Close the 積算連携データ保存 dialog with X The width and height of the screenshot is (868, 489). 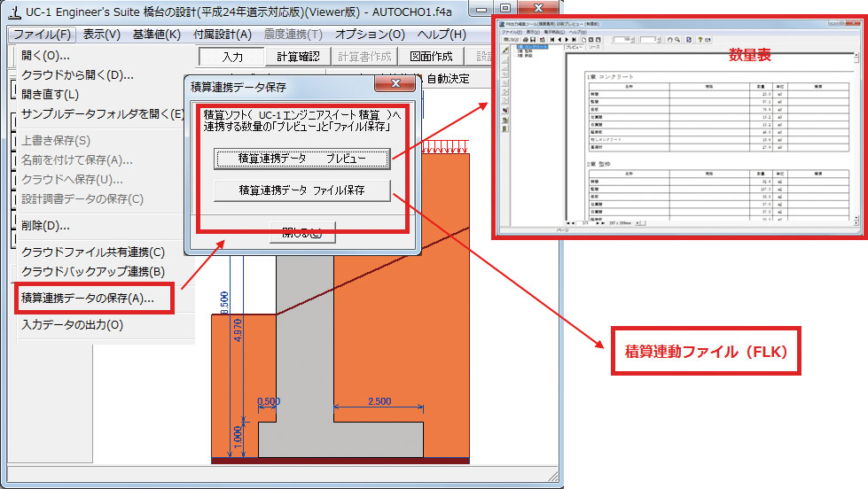click(x=395, y=83)
